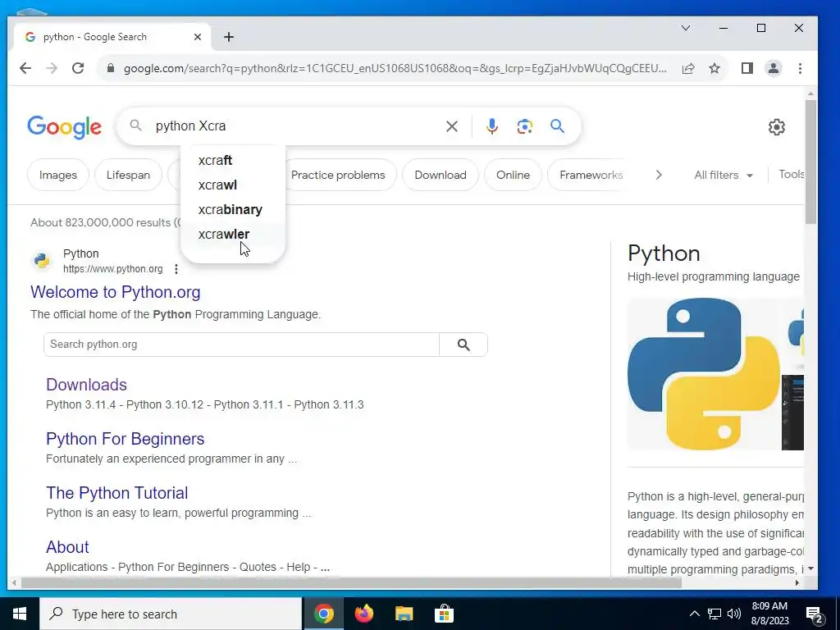Click the Chrome taskbar icon
Viewport: 840px width, 630px height.
click(x=324, y=614)
